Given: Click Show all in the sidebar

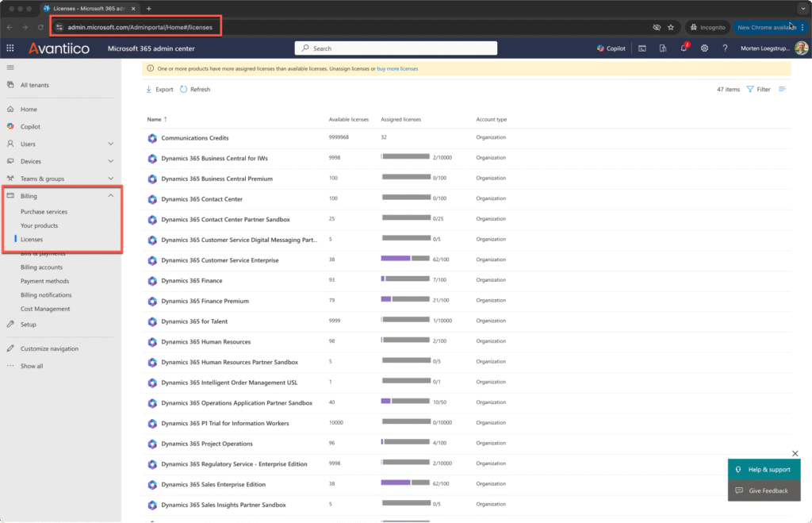Looking at the screenshot, I should [32, 366].
